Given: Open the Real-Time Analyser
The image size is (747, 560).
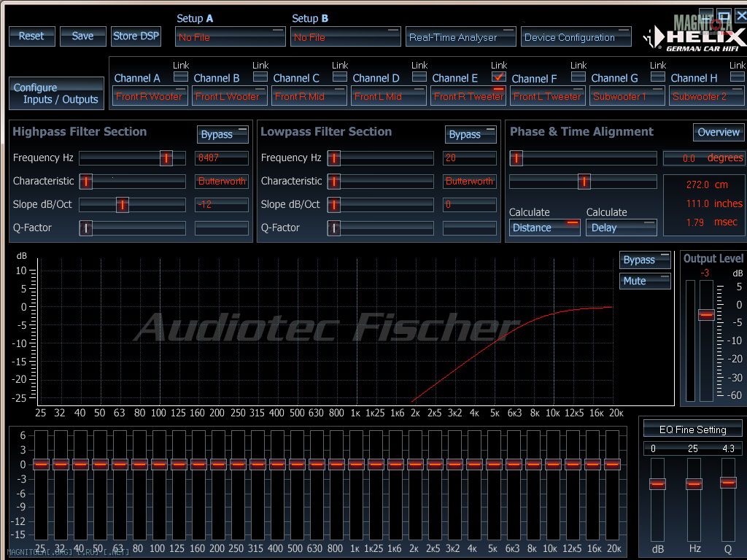Looking at the screenshot, I should coord(460,37).
